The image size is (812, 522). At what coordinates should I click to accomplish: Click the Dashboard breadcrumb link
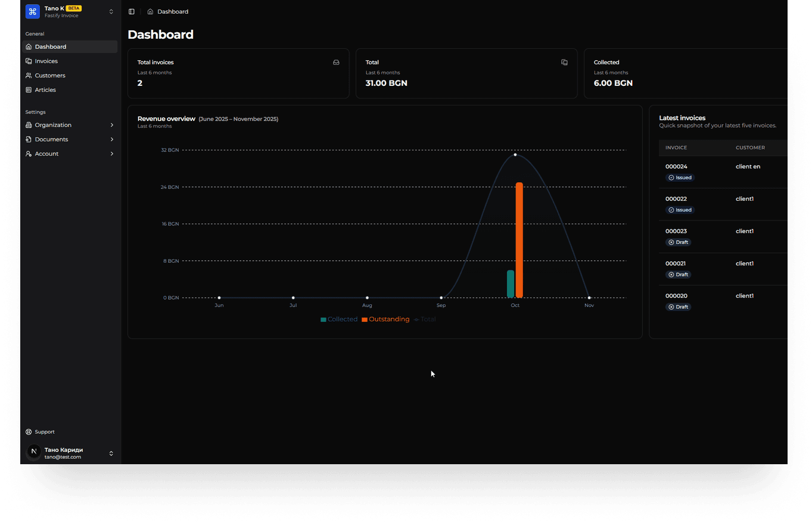(x=173, y=11)
